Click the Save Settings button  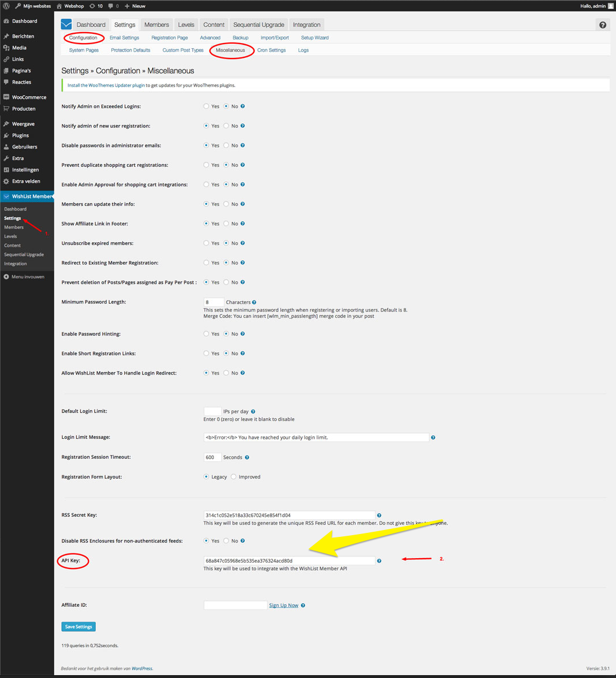(79, 627)
